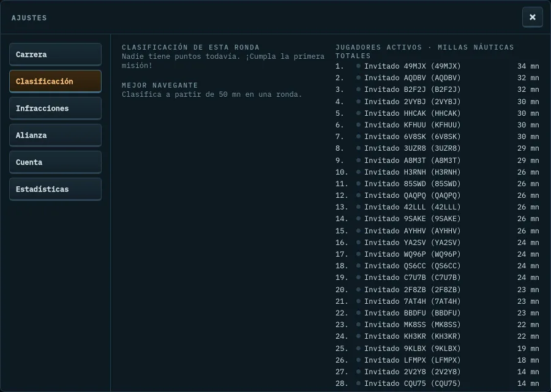Viewport: 551px width, 392px height.
Task: Switch to the Infracciones tab
Action: 55,108
